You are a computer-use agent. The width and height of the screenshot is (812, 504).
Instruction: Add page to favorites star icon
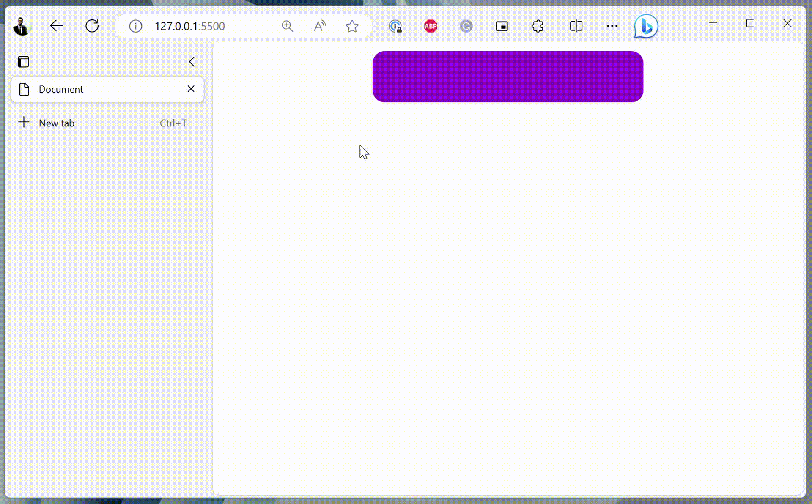[x=352, y=26]
